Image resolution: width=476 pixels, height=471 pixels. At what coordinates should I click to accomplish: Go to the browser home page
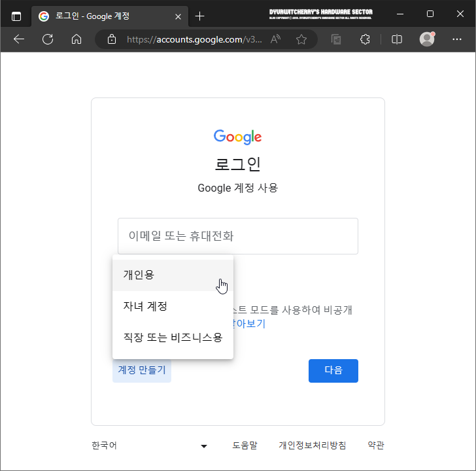(76, 39)
